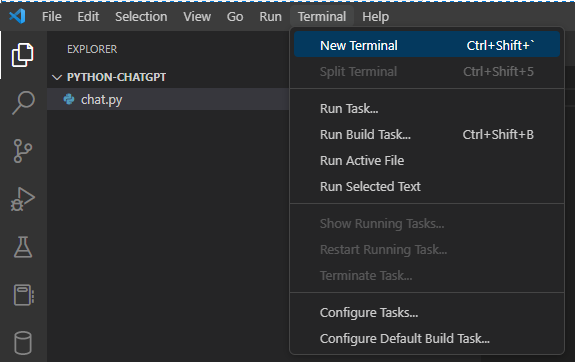Open the Search view icon
575x362 pixels.
[x=23, y=103]
